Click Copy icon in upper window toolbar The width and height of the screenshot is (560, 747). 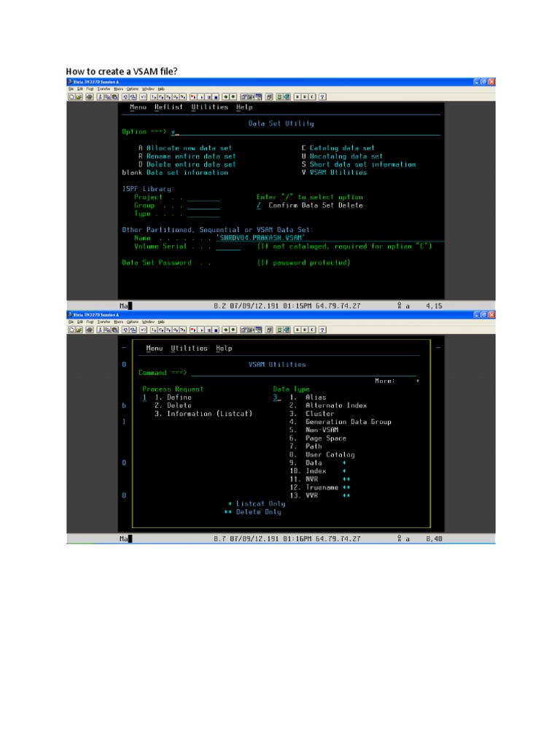[x=108, y=97]
